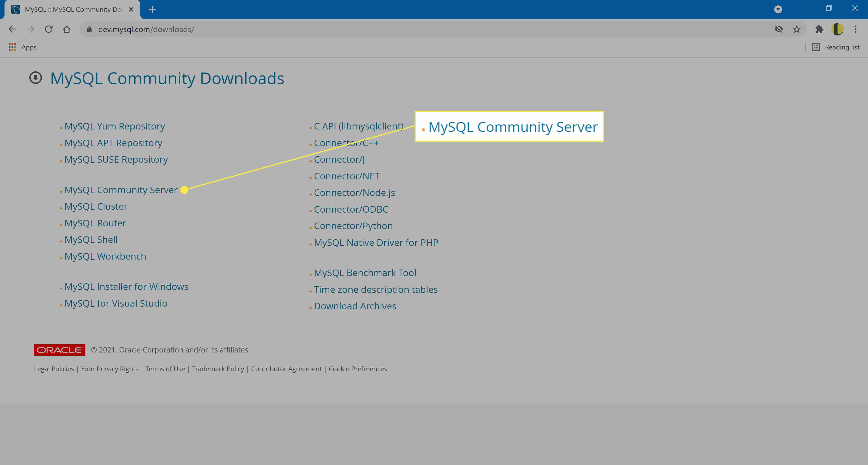Navigate to MySQL Shell page
Viewport: 868px width, 465px height.
pos(91,239)
